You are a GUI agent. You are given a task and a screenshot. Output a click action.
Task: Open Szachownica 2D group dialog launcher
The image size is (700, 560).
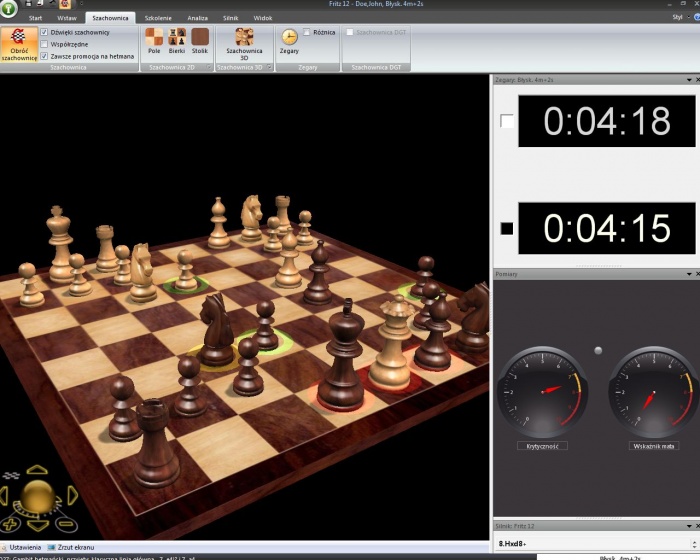208,67
